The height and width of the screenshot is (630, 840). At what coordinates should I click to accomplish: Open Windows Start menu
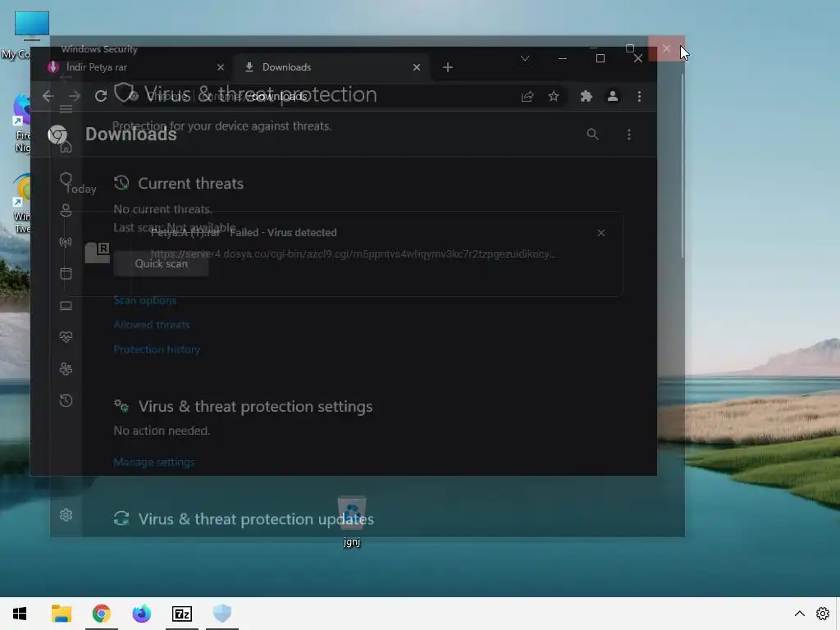20,614
